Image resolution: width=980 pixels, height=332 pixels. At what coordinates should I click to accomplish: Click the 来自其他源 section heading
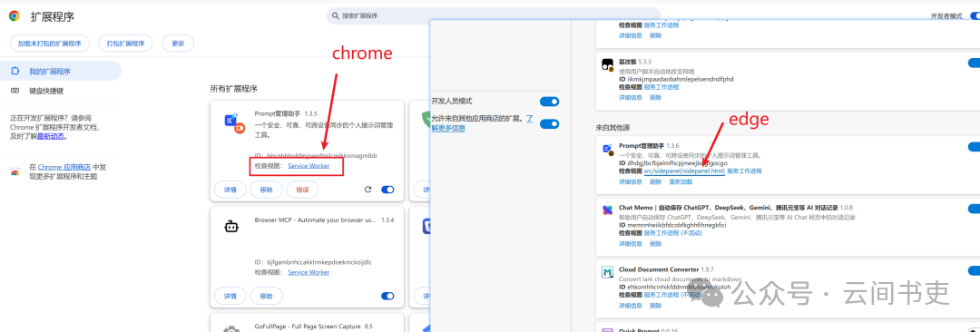click(612, 128)
